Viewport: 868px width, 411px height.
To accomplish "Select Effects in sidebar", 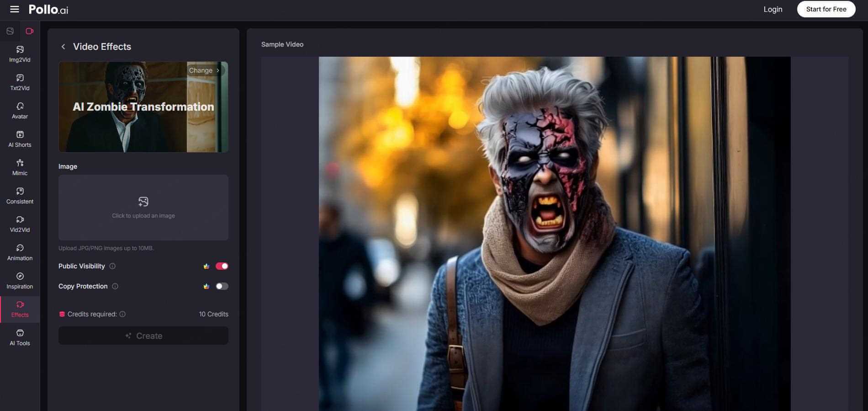I will tap(20, 309).
